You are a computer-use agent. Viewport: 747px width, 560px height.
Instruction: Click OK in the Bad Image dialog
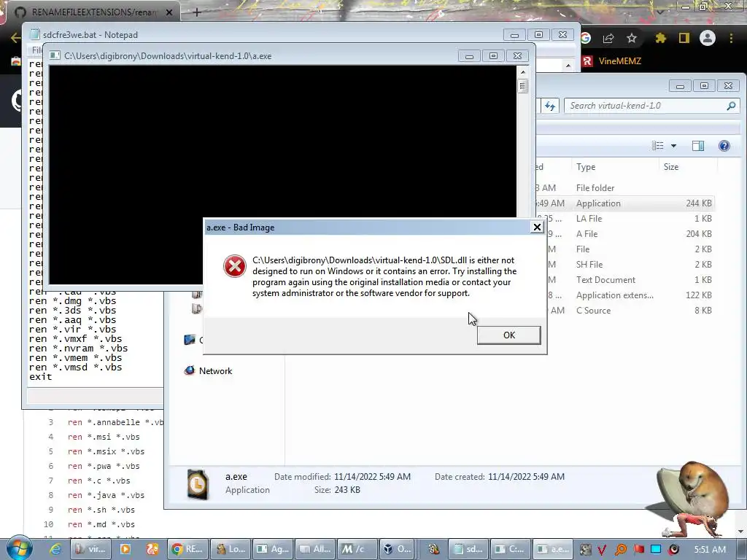click(x=508, y=335)
